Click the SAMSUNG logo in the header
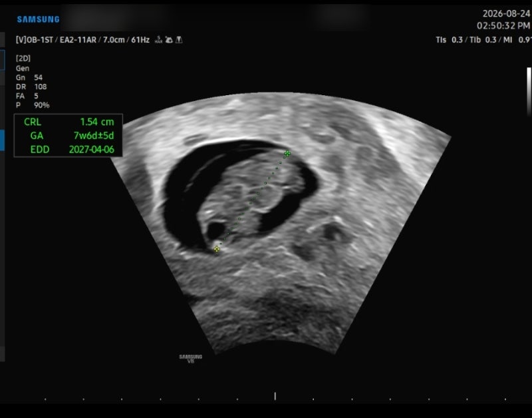The width and height of the screenshot is (532, 418). (39, 19)
